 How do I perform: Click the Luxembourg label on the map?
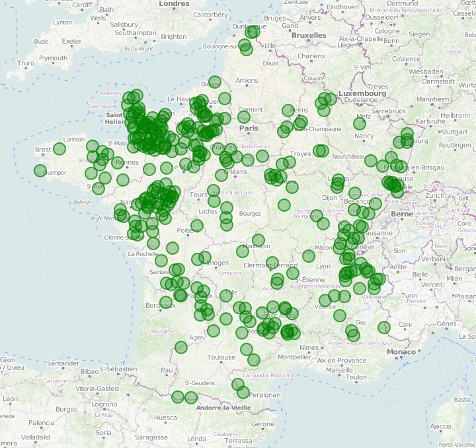coord(362,94)
